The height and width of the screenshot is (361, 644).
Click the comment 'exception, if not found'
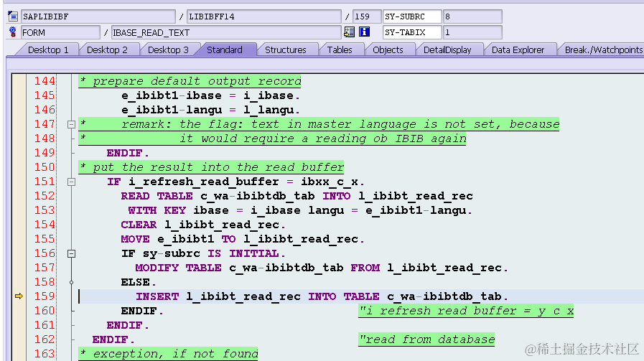coord(169,354)
